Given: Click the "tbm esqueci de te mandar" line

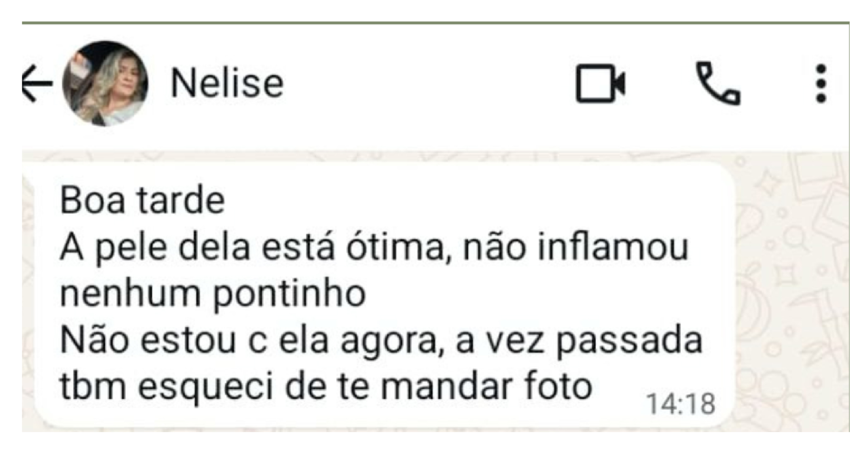Looking at the screenshot, I should 326,387.
